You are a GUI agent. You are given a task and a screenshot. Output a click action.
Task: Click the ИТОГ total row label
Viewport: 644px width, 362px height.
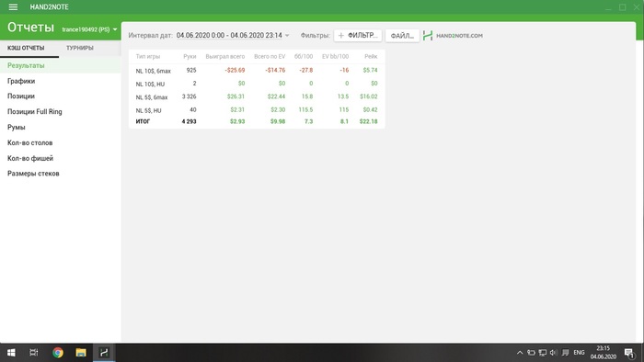point(143,122)
